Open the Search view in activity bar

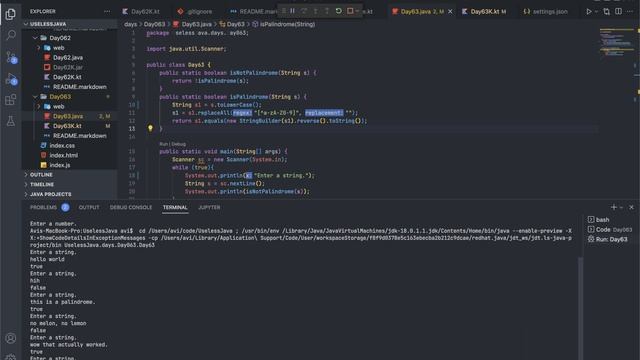(x=11, y=35)
